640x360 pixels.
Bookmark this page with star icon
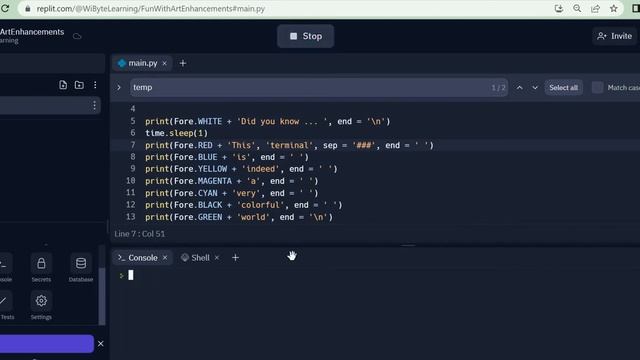[613, 8]
